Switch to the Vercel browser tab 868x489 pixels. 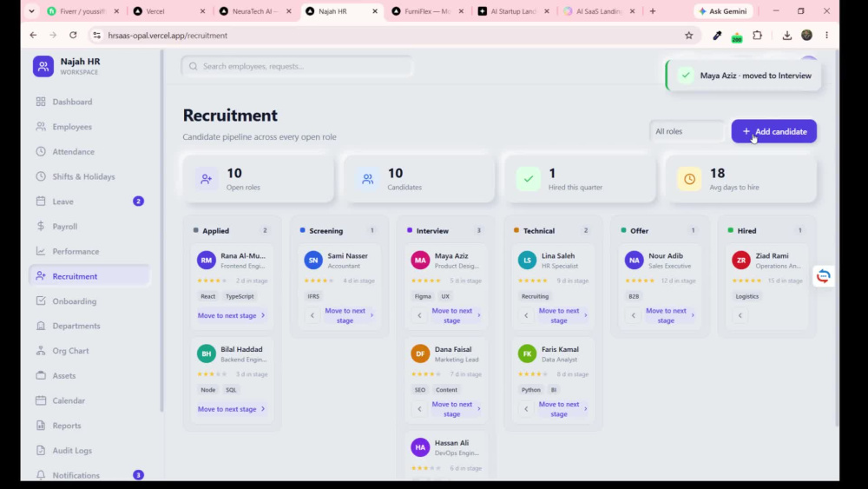(x=169, y=11)
